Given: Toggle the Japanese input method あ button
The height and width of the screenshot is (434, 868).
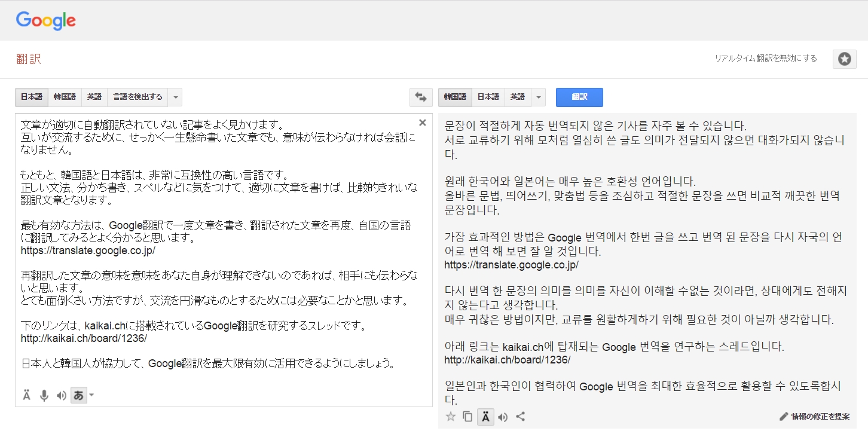Looking at the screenshot, I should (x=78, y=395).
